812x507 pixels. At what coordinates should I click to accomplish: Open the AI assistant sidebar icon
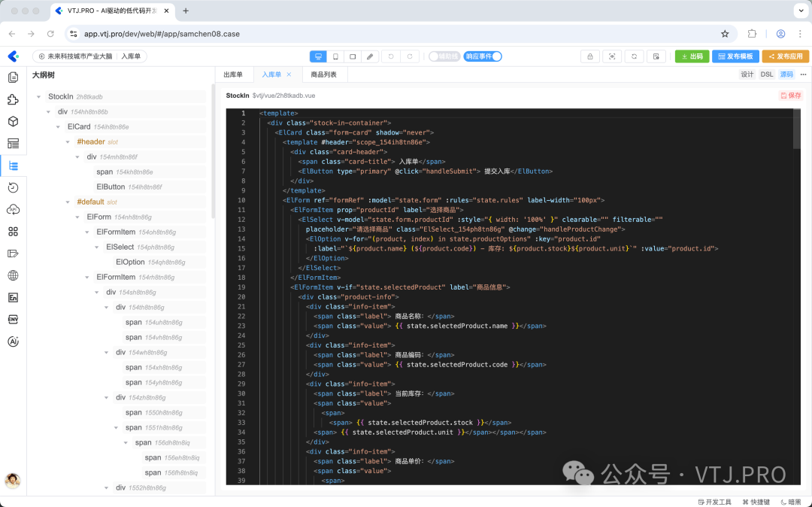point(13,342)
